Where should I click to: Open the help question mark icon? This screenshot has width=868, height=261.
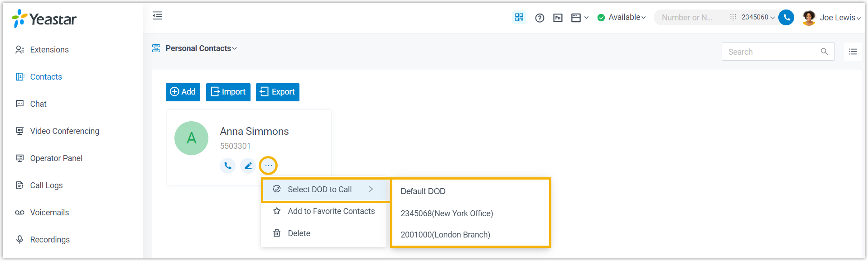[x=540, y=18]
